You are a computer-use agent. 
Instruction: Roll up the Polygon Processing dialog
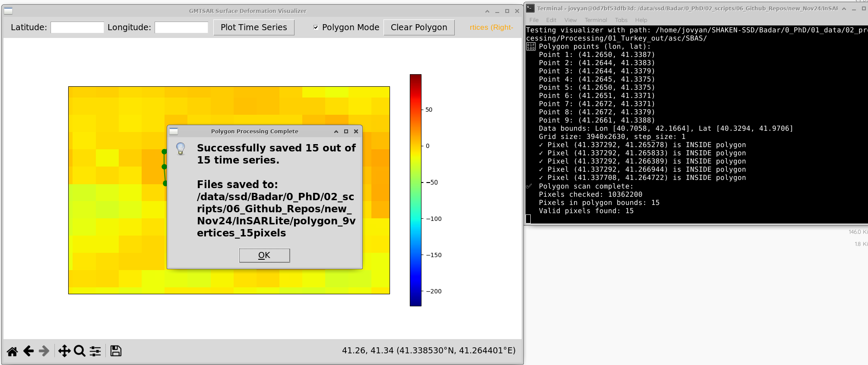tap(336, 131)
